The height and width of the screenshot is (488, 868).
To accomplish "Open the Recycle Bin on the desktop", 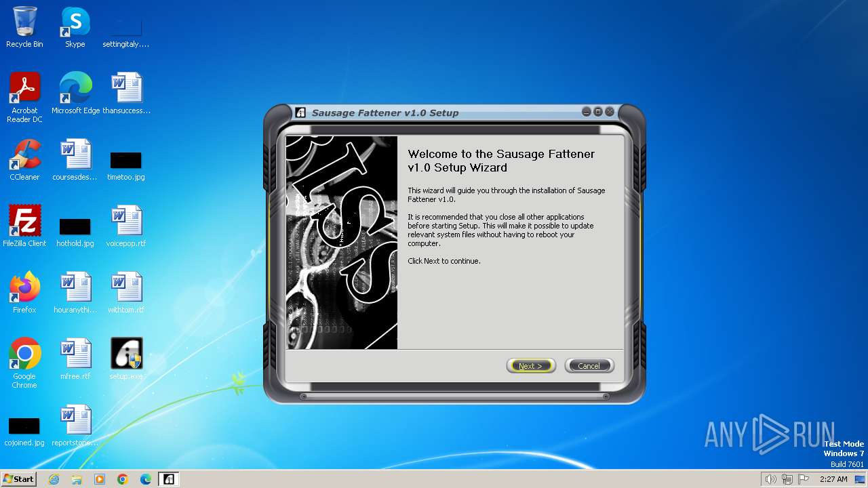I will (x=24, y=27).
